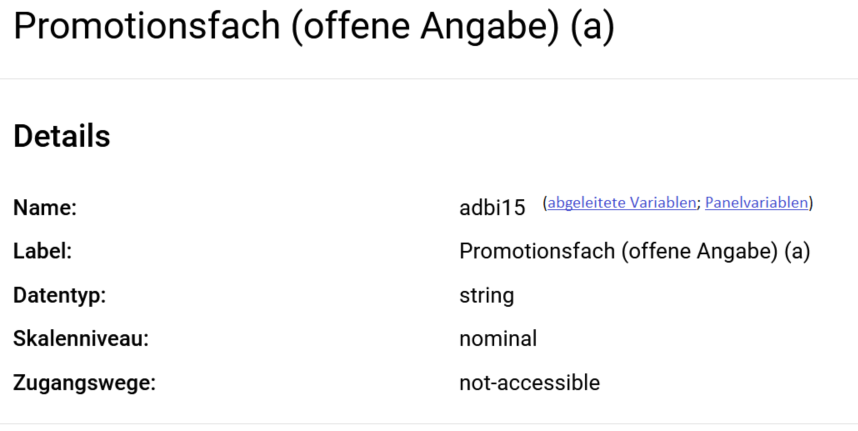Click the semicolon between the two links
Viewport: 858px width, 431px height.
click(698, 204)
